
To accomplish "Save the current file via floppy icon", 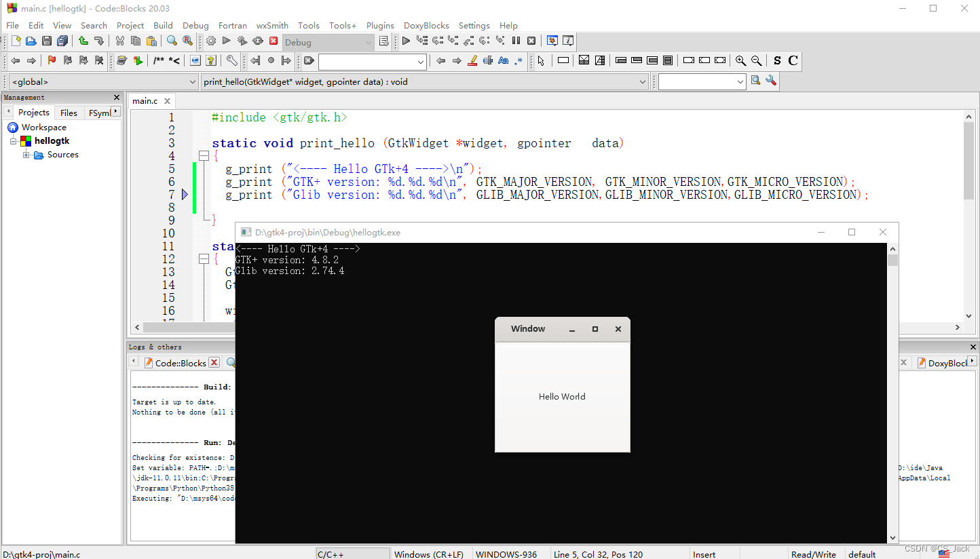I will coord(47,41).
